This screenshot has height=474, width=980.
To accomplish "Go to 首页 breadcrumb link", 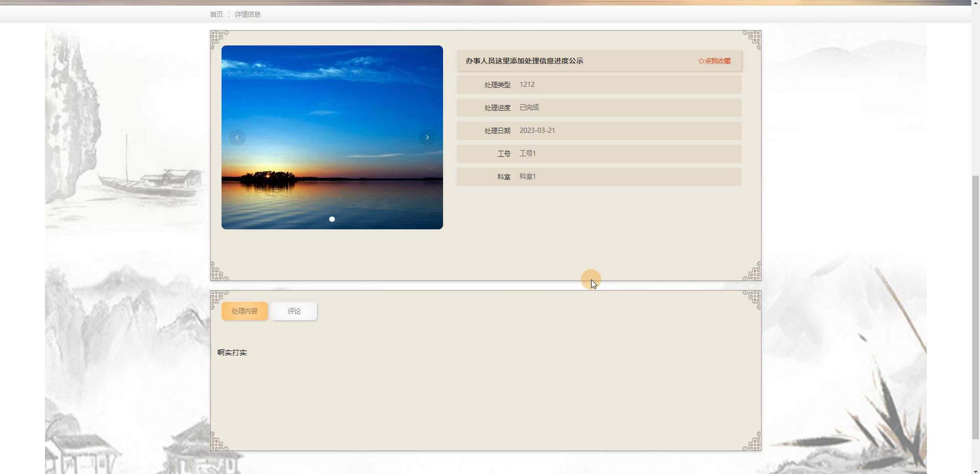I will (x=216, y=14).
